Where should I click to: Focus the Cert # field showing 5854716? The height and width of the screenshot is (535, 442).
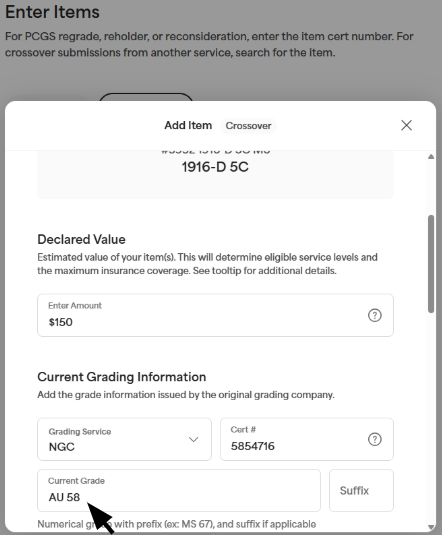tap(306, 439)
